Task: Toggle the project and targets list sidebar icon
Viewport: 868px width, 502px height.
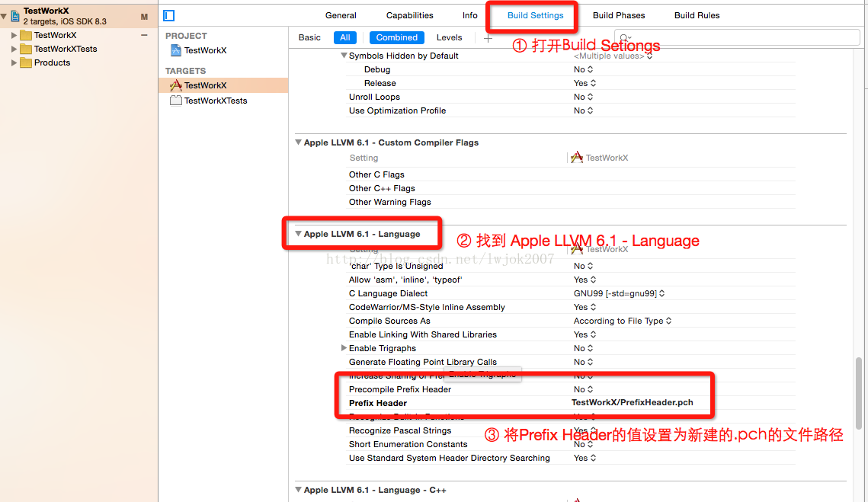Action: click(169, 15)
